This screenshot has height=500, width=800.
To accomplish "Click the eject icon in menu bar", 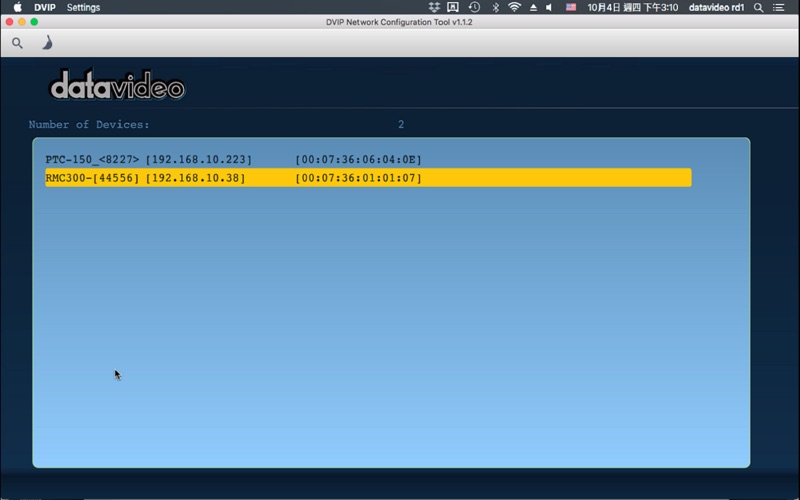I will click(x=533, y=7).
